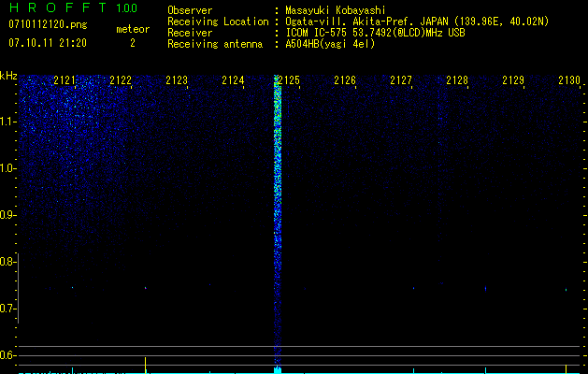Screen dimensions: 588x374
Task: Click the Observer label
Action: point(190,10)
